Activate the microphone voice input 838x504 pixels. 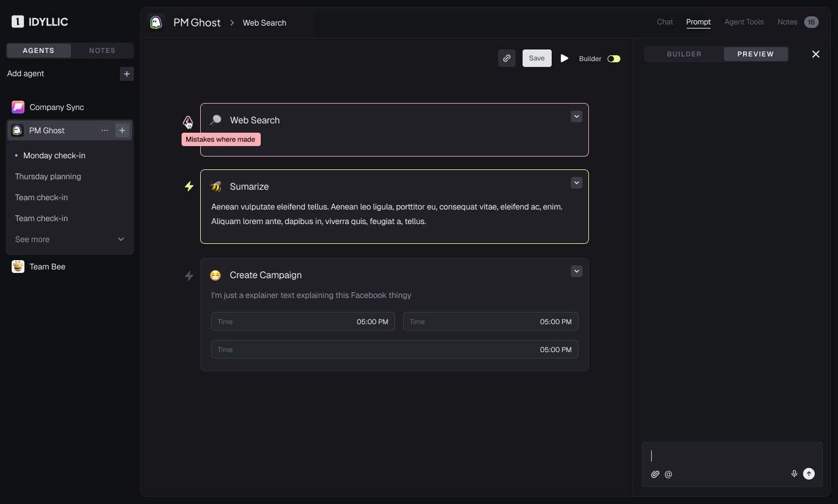[794, 474]
